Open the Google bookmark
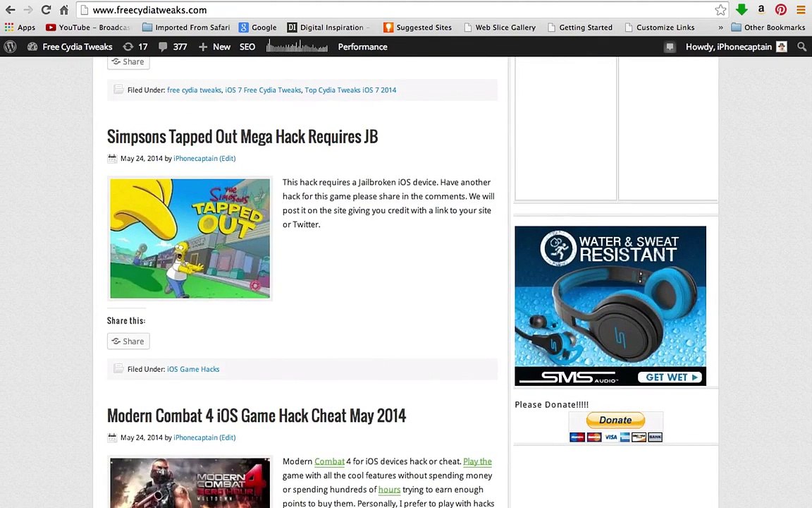This screenshot has width=812, height=508. 258,28
